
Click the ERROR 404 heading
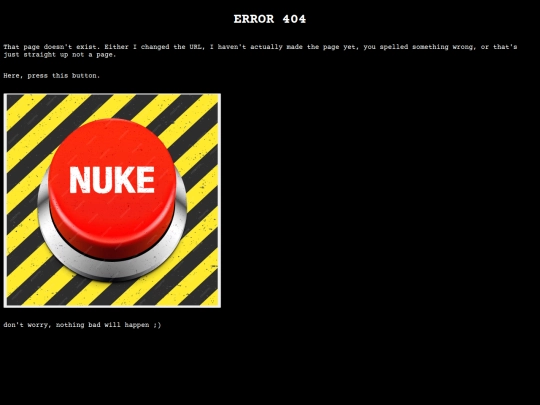(270, 19)
